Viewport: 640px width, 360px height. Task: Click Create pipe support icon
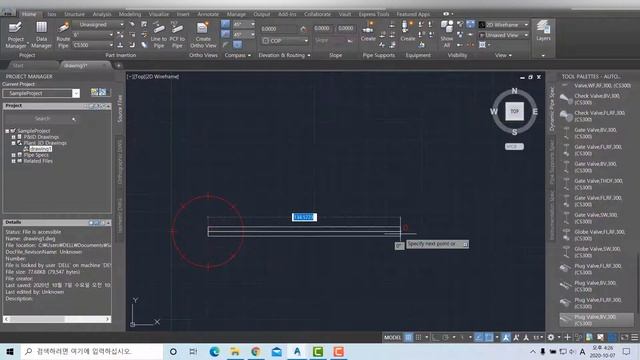(x=368, y=32)
